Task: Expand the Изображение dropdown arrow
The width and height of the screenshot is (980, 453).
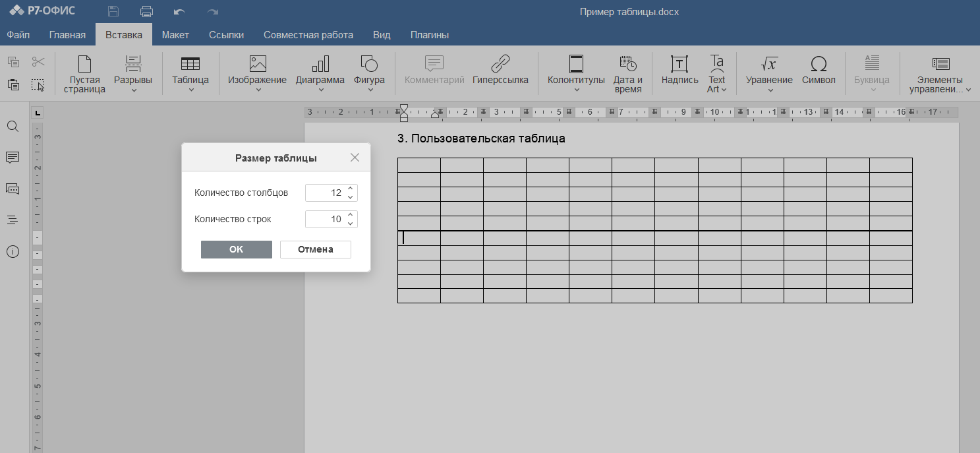Action: pos(257,90)
